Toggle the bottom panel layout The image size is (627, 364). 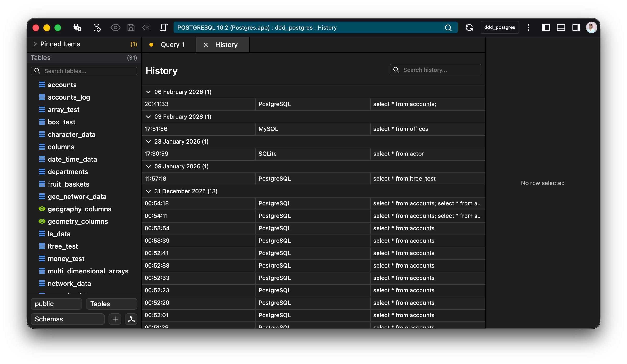[x=561, y=28]
